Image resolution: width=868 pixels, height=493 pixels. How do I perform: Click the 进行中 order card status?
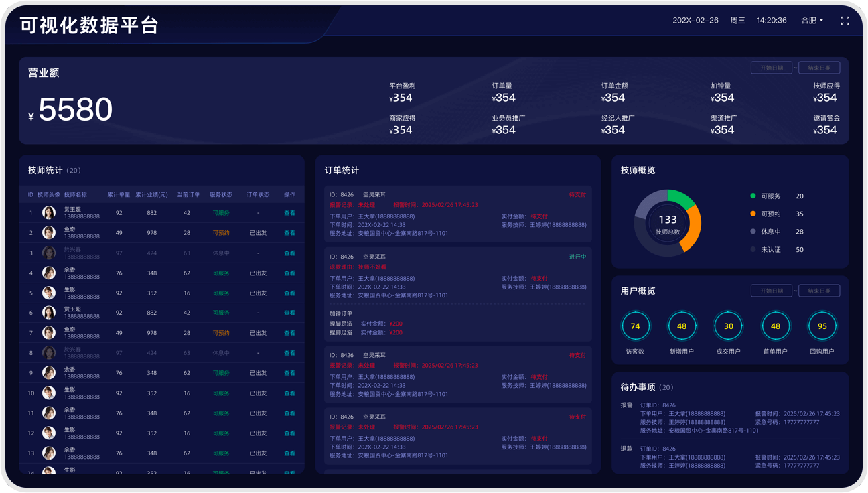(577, 257)
